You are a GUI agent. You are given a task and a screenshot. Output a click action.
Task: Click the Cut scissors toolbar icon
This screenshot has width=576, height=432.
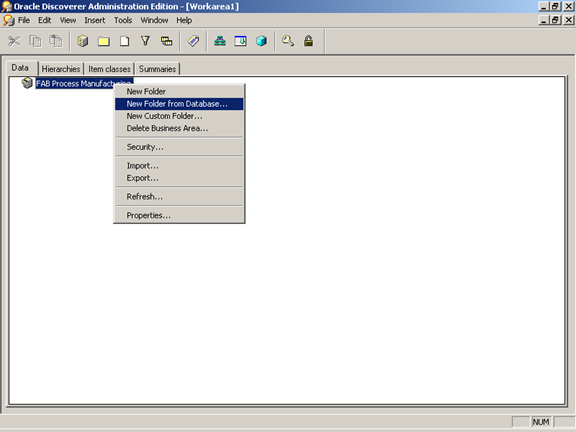(x=14, y=41)
